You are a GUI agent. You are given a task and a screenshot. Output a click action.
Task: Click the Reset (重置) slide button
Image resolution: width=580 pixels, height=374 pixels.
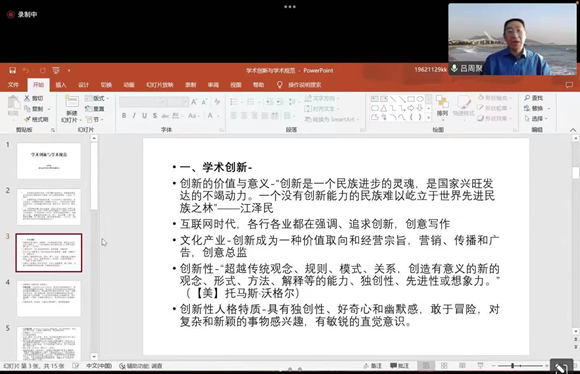point(95,109)
